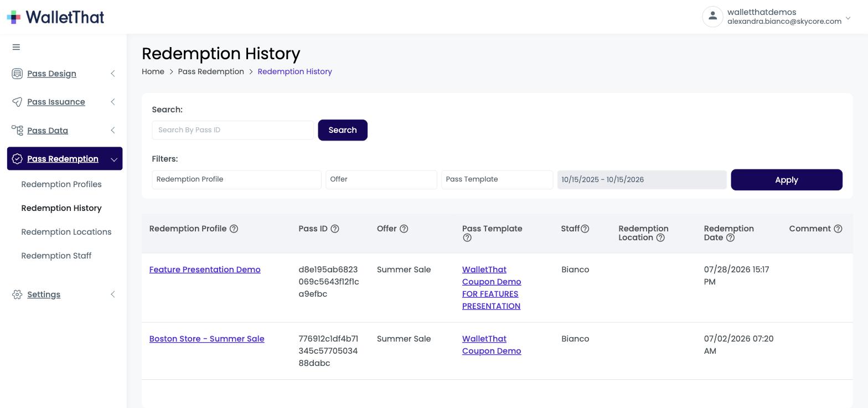Click the Pass Design sidebar icon
Viewport: 868px width, 408px height.
[17, 74]
